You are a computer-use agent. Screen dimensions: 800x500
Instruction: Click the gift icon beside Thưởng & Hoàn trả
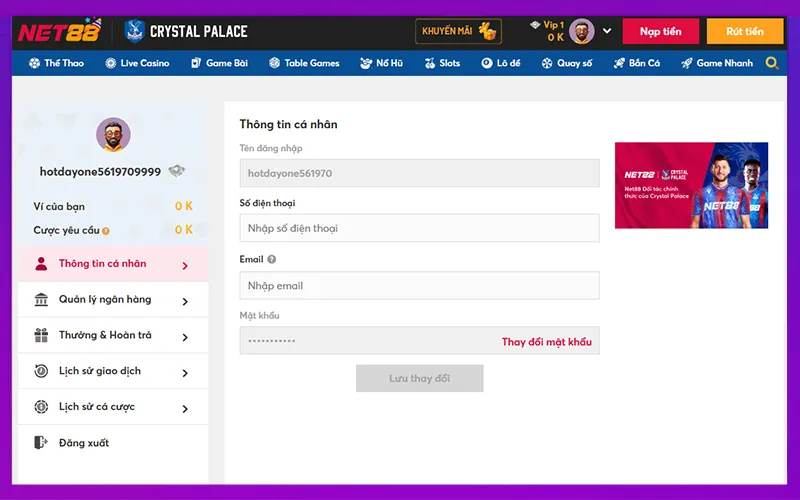pos(41,335)
